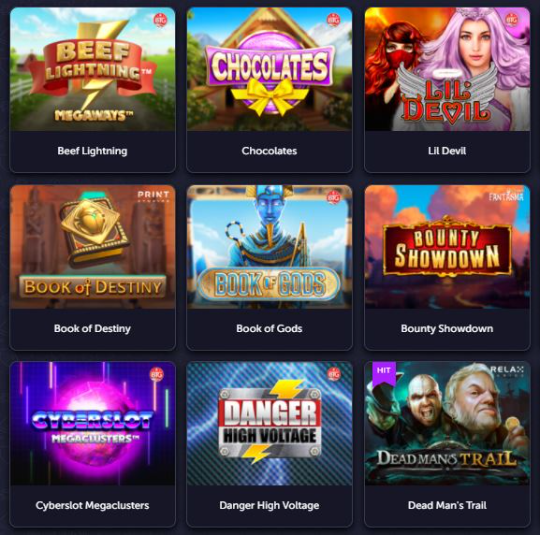Launch the Cyberslot Megaclusters game image
The width and height of the screenshot is (540, 535).
point(92,423)
